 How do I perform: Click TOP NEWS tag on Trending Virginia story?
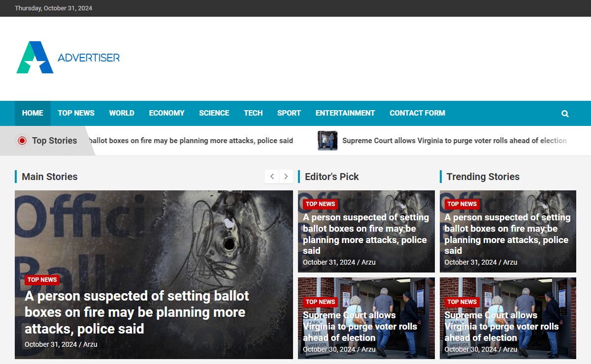[x=462, y=302]
